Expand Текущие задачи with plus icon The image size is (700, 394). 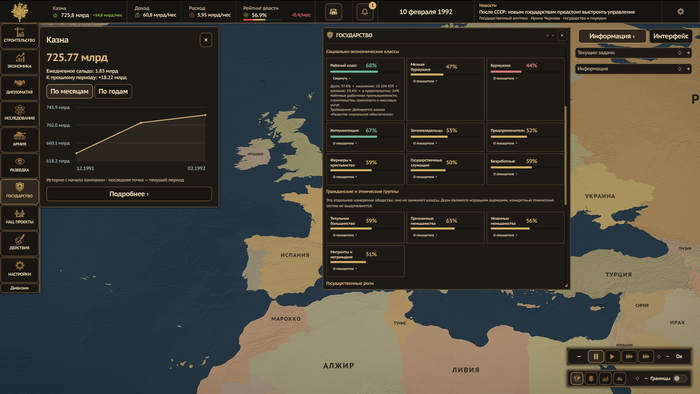[688, 53]
